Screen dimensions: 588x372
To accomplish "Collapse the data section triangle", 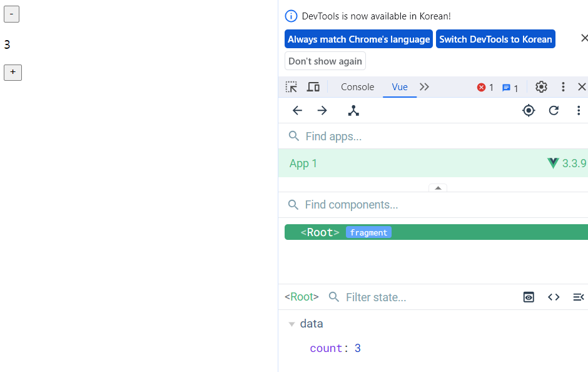I will click(x=291, y=324).
